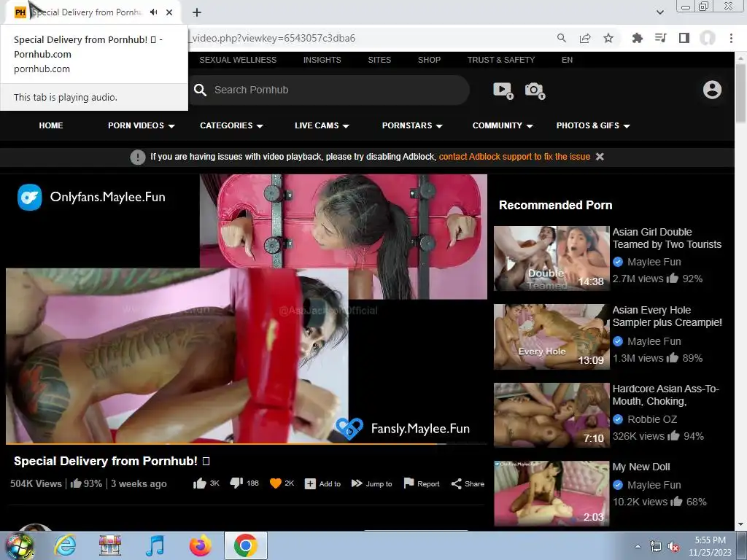Open the recommended thumbnail with 14:38 duration
The width and height of the screenshot is (747, 560).
551,258
